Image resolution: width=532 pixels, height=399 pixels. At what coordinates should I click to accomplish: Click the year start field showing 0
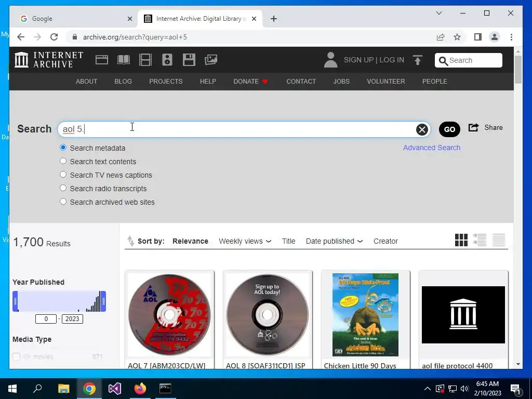click(x=46, y=319)
